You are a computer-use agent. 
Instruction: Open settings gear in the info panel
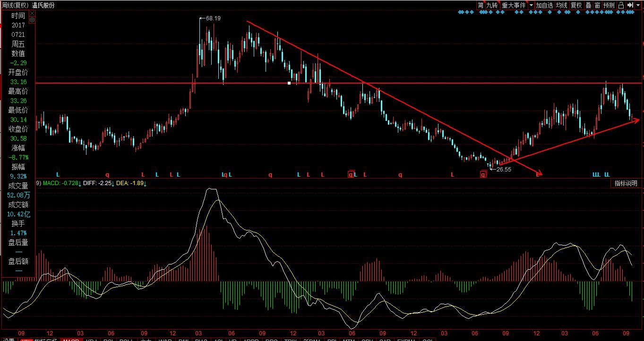coord(32,20)
